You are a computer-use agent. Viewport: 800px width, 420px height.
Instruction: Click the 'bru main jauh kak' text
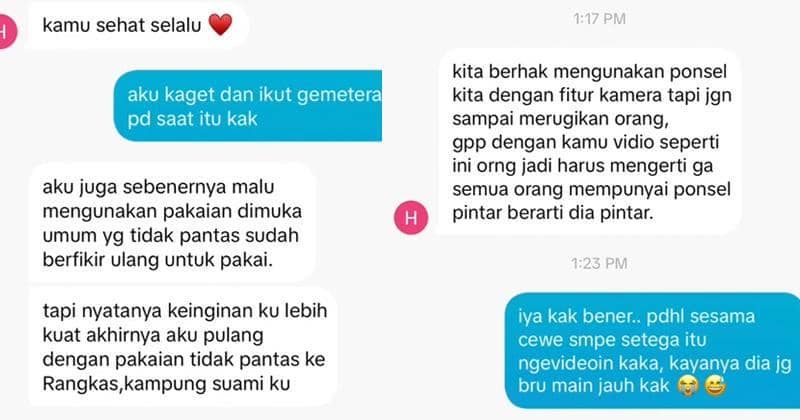point(593,386)
